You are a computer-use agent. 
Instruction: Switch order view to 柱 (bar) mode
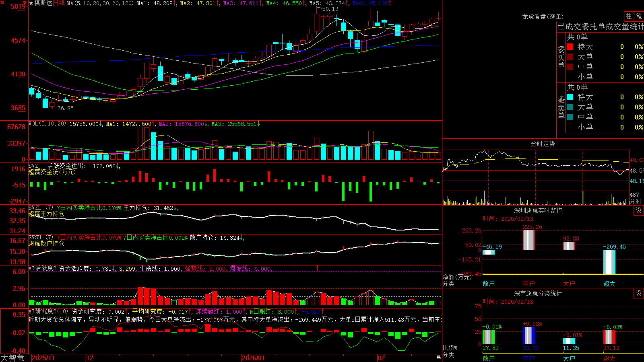tap(629, 16)
